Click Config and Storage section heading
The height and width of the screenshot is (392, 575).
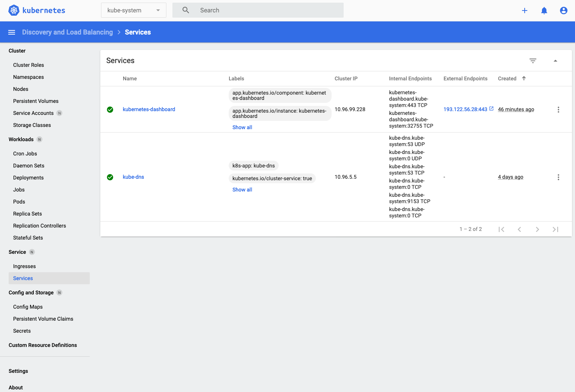click(31, 292)
